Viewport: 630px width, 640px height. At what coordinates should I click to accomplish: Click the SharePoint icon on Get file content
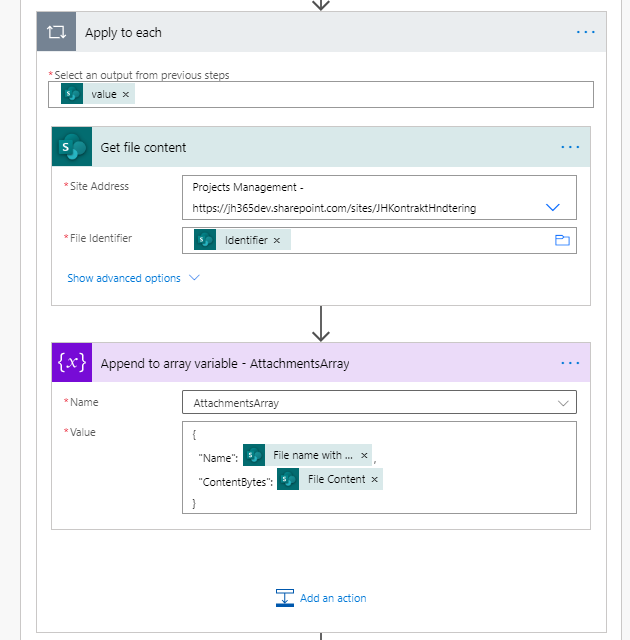point(72,147)
